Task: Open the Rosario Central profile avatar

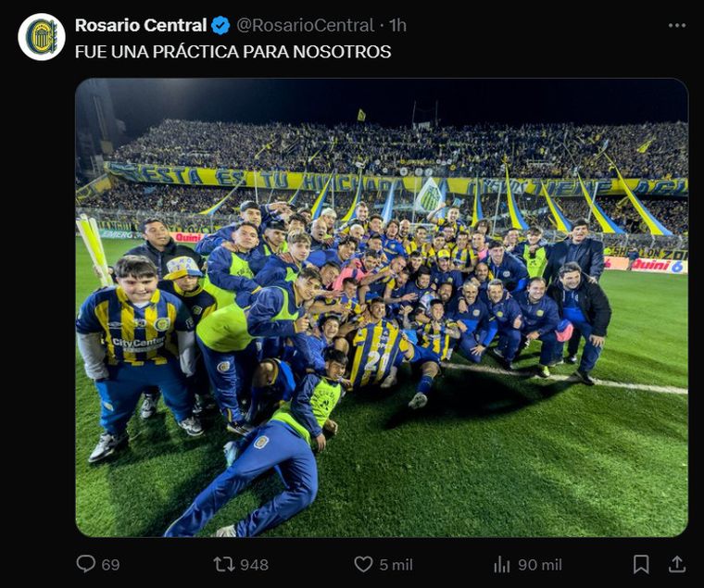Action: click(x=41, y=37)
